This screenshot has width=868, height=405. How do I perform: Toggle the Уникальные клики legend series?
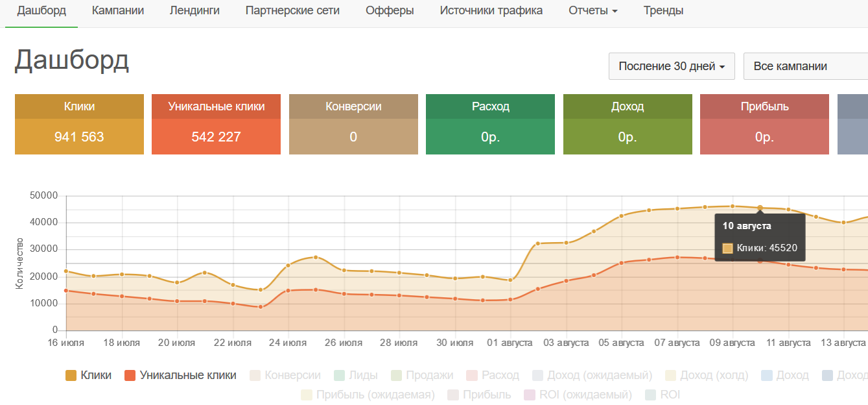point(181,375)
